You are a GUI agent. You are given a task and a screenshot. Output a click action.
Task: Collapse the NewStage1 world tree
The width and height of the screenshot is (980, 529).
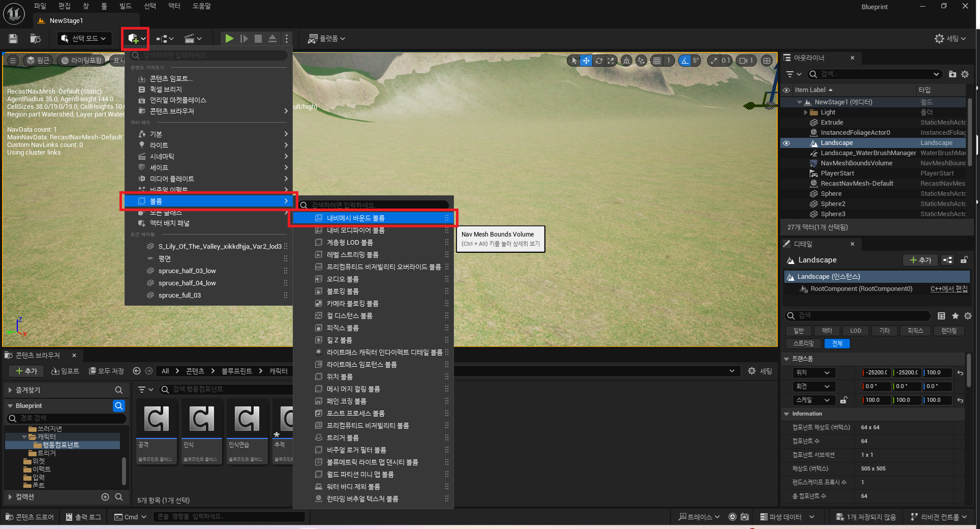click(799, 102)
